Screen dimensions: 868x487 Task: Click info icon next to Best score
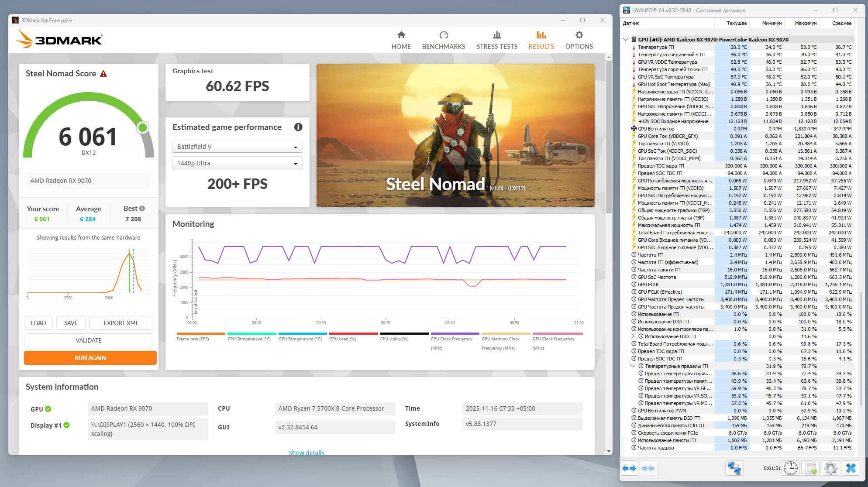(142, 209)
